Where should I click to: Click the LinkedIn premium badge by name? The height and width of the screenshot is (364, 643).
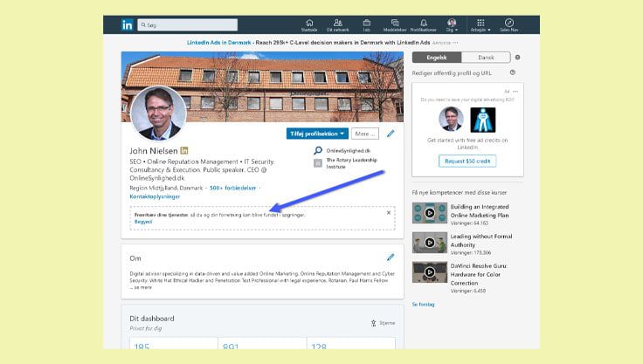click(x=184, y=150)
